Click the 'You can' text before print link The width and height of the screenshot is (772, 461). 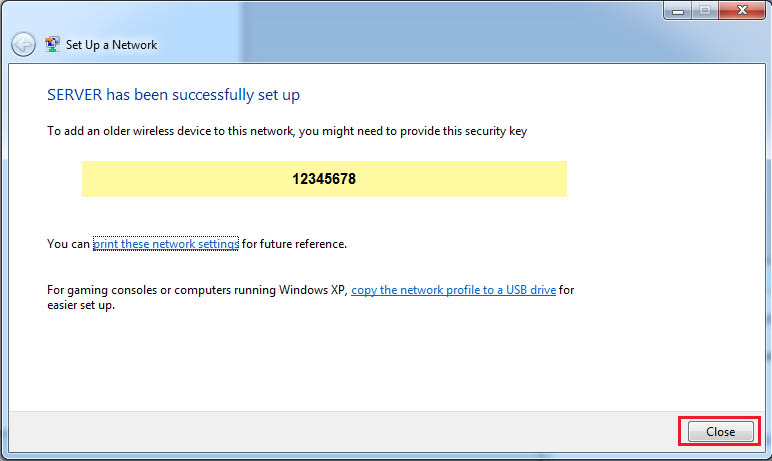tap(69, 244)
